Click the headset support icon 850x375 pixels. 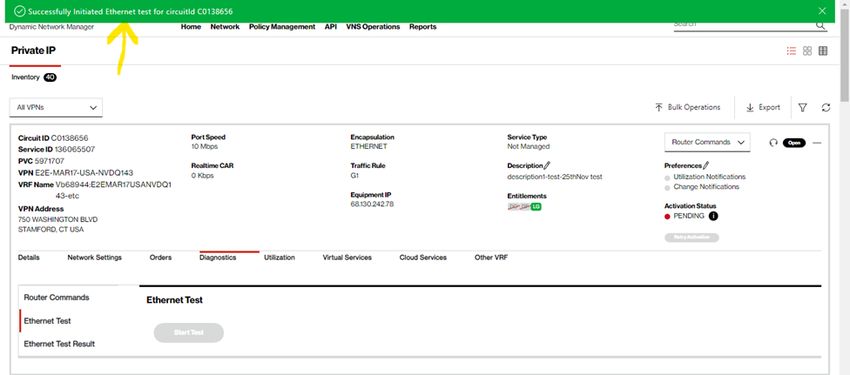coord(773,143)
